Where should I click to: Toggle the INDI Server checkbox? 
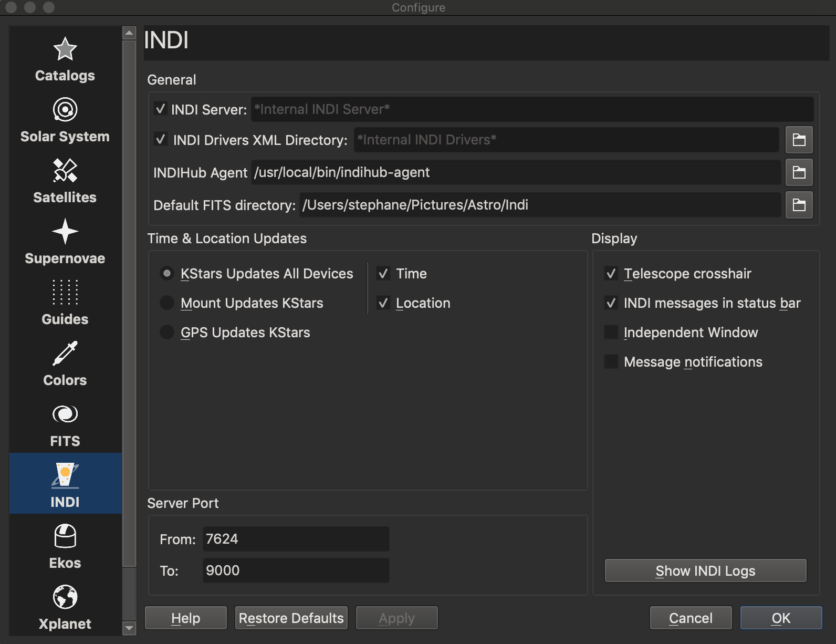(x=161, y=109)
